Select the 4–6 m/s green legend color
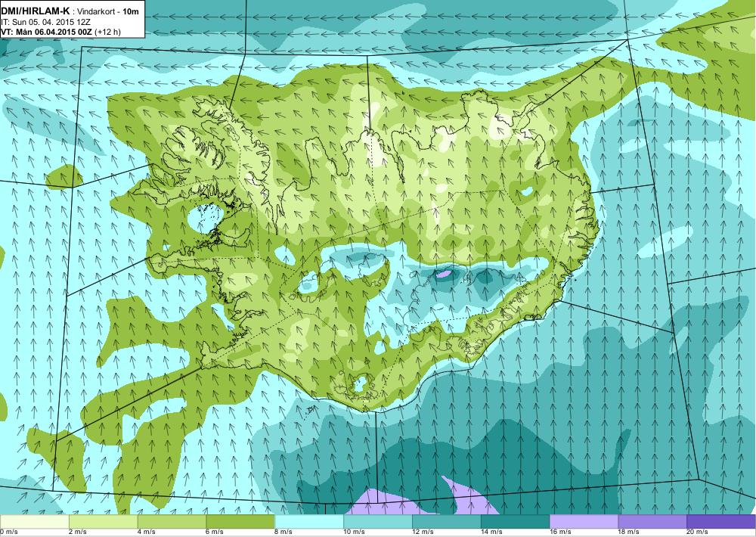 click(x=172, y=522)
